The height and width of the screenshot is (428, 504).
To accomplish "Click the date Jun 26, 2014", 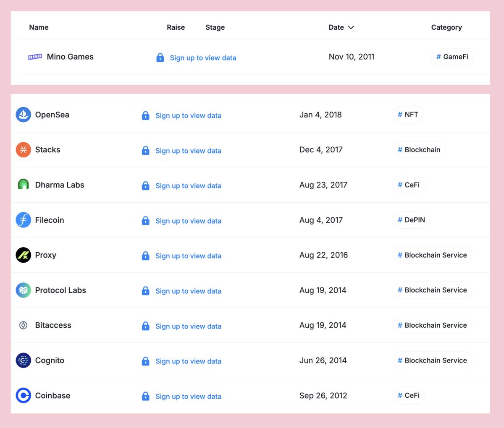I will (323, 360).
